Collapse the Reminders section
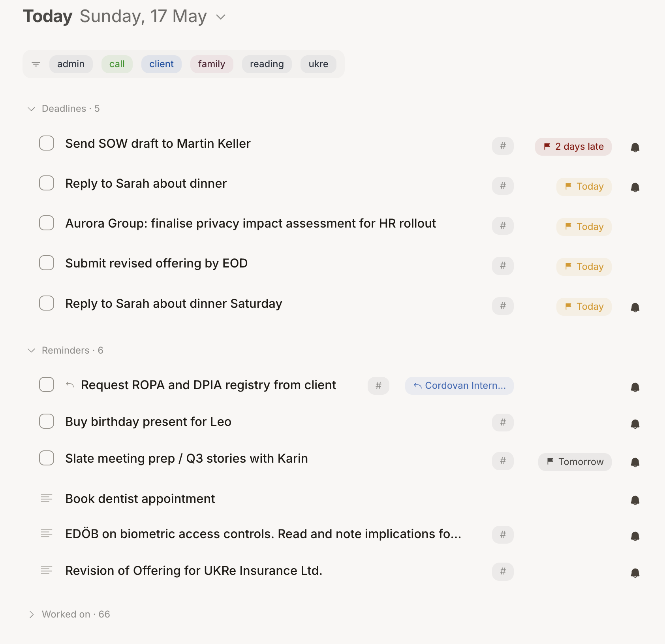This screenshot has width=665, height=644. [x=32, y=350]
